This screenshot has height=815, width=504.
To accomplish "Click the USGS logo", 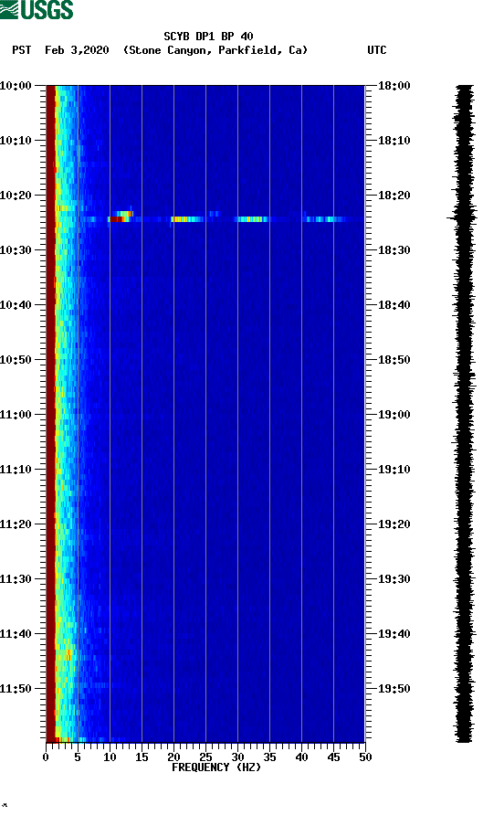I will tap(37, 9).
